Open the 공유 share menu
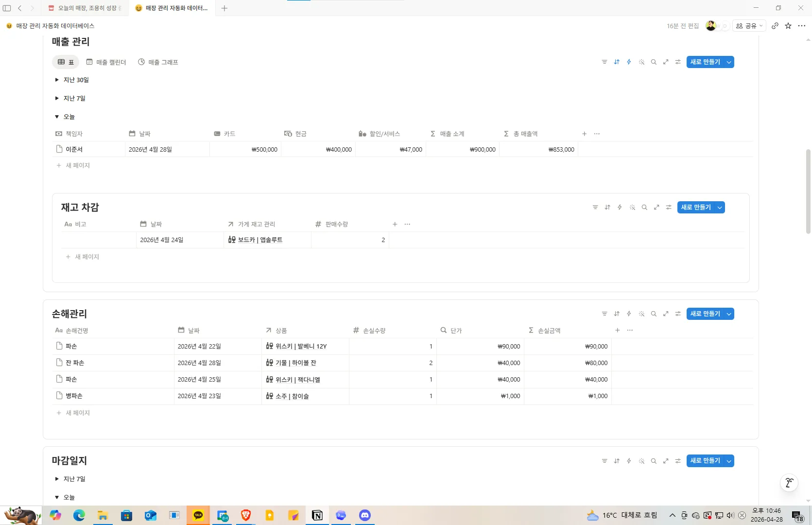The height and width of the screenshot is (525, 812). pyautogui.click(x=749, y=26)
